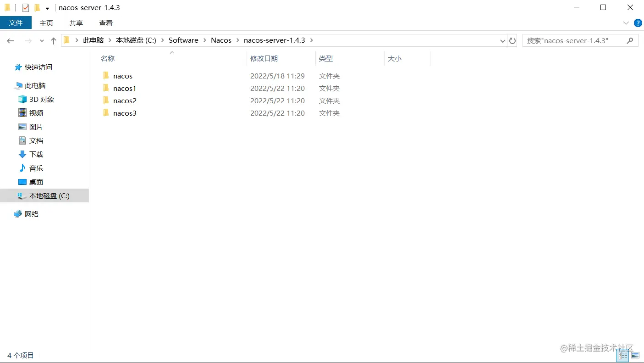Select the nacos1 folder icon
The width and height of the screenshot is (644, 363).
[106, 88]
